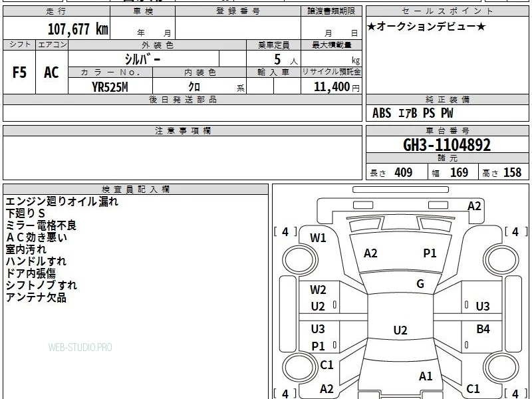Click the 内装色 header
This screenshot has height=399, width=532.
pyautogui.click(x=200, y=72)
